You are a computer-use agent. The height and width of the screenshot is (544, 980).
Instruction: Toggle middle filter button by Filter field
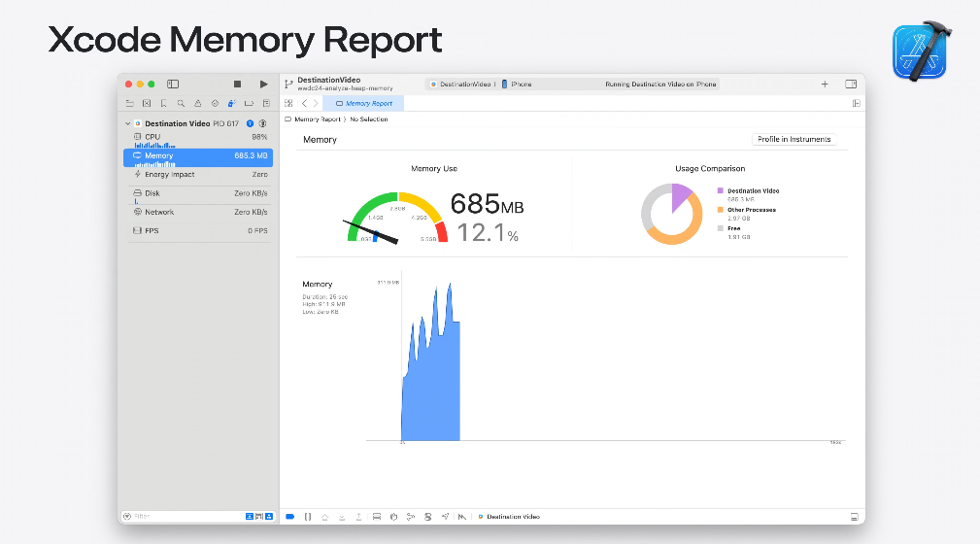(258, 517)
